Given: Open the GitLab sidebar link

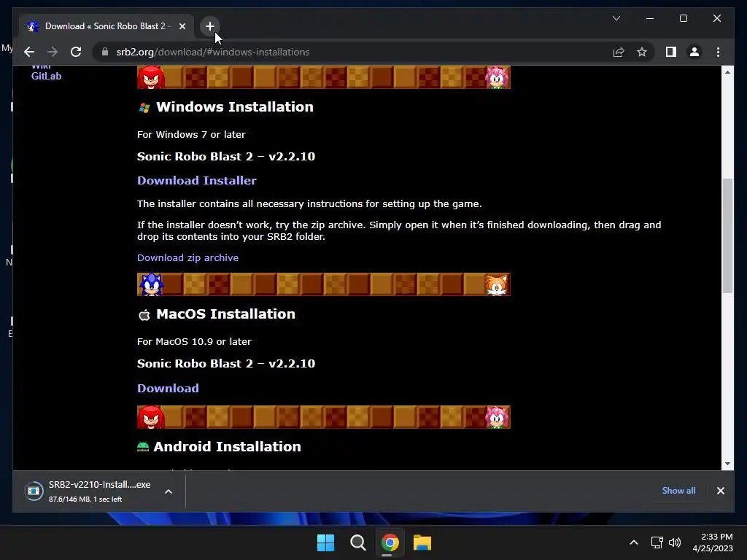Looking at the screenshot, I should [46, 76].
